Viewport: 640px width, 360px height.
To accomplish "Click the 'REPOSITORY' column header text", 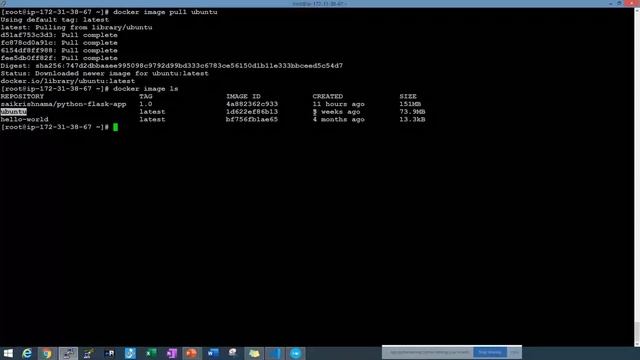I will (22, 96).
